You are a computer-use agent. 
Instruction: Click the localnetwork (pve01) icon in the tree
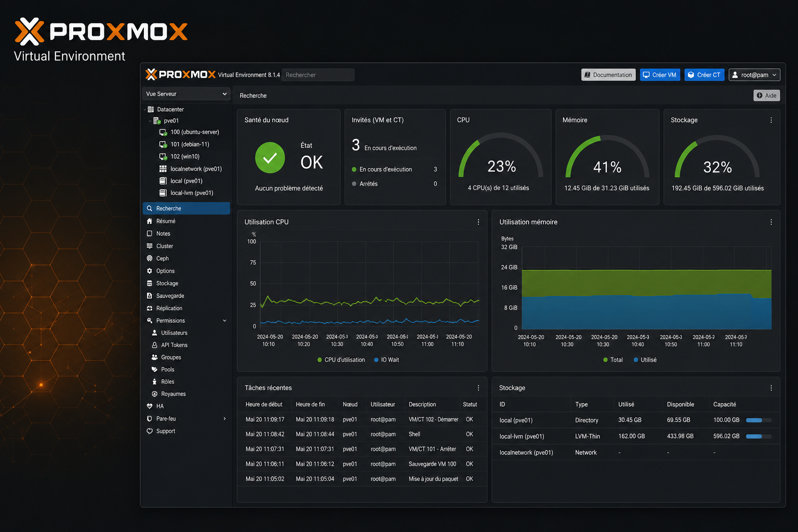(x=163, y=169)
